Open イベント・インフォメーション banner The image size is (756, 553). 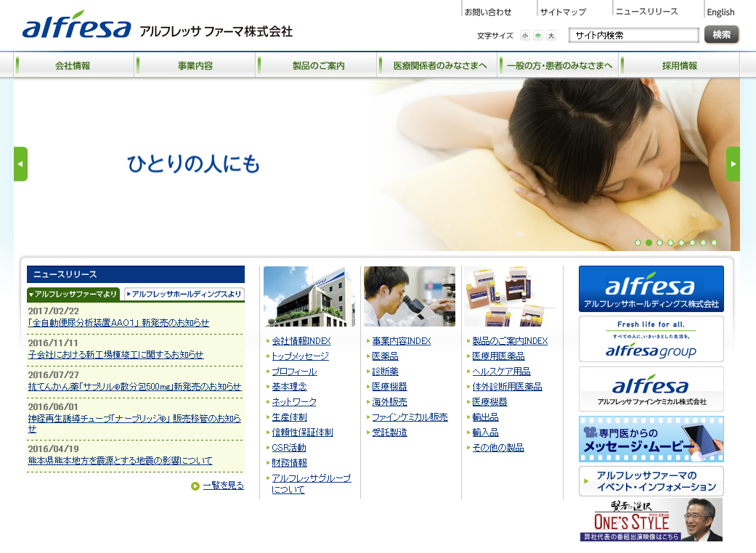(651, 481)
